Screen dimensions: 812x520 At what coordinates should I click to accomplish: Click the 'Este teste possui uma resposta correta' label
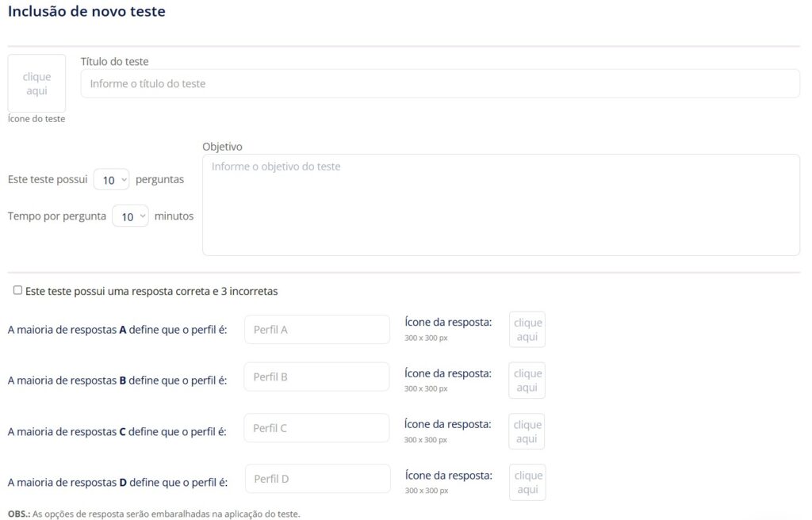pos(151,291)
